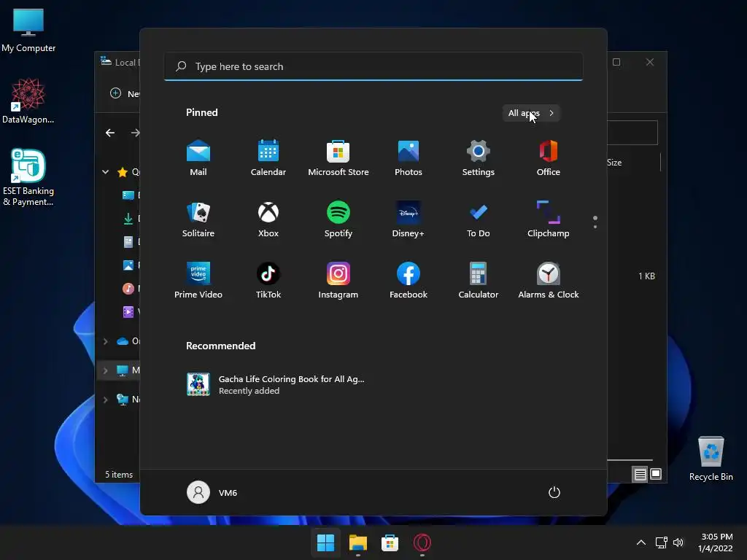
Task: Go to next page of pinned apps
Action: pos(595,227)
